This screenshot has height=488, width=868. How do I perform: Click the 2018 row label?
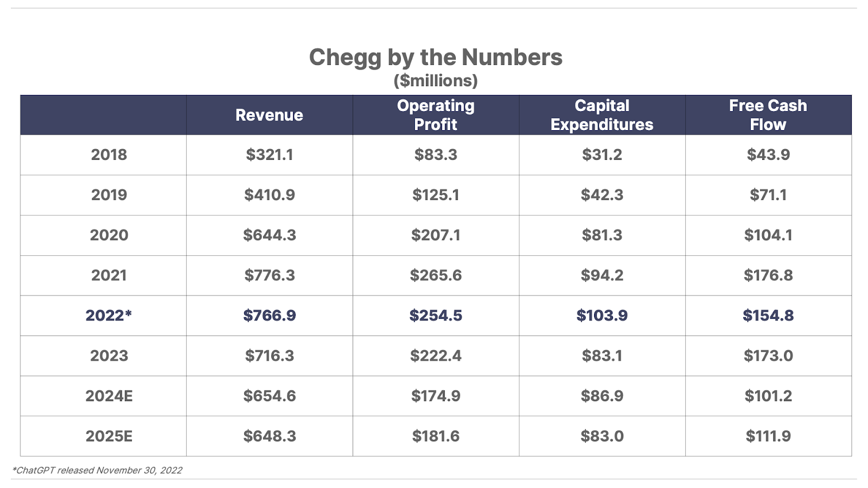109,155
